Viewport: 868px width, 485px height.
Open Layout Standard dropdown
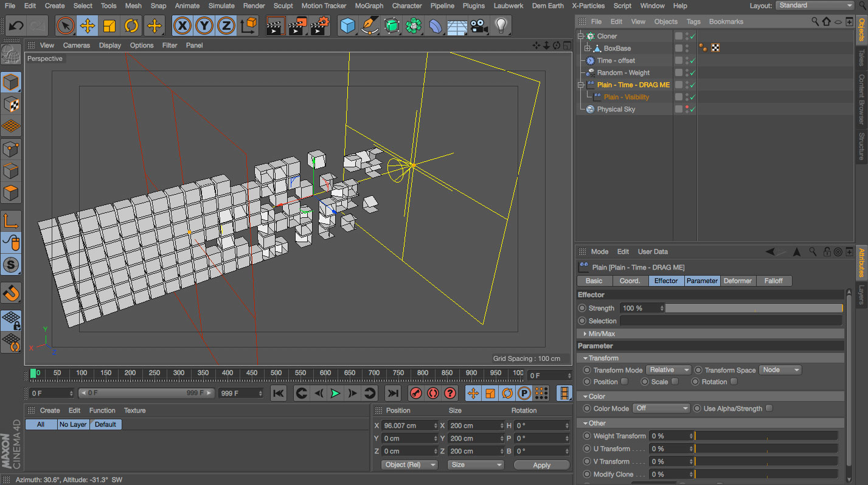(x=815, y=5)
